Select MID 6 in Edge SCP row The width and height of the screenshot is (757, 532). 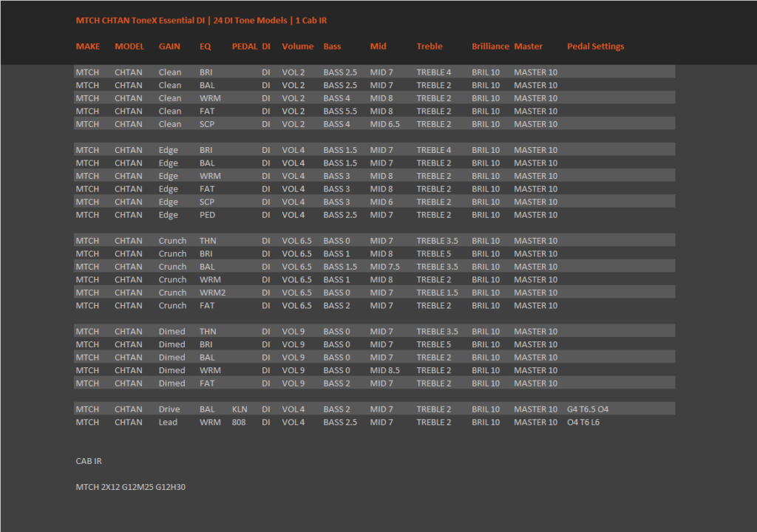point(381,202)
